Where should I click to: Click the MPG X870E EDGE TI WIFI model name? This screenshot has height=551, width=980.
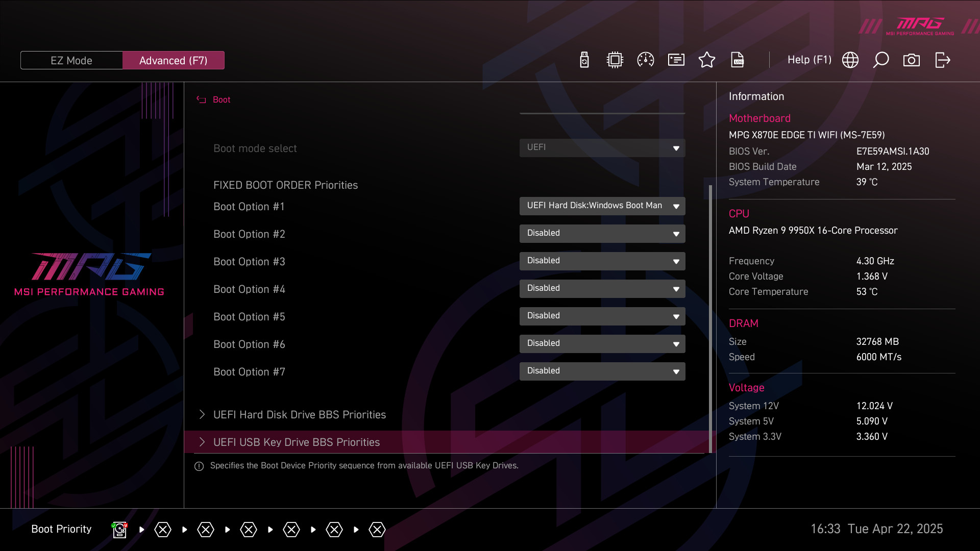click(x=807, y=135)
